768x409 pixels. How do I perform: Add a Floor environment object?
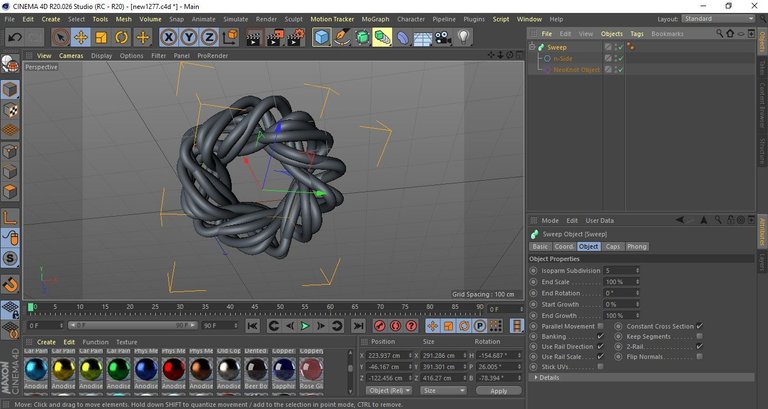423,37
